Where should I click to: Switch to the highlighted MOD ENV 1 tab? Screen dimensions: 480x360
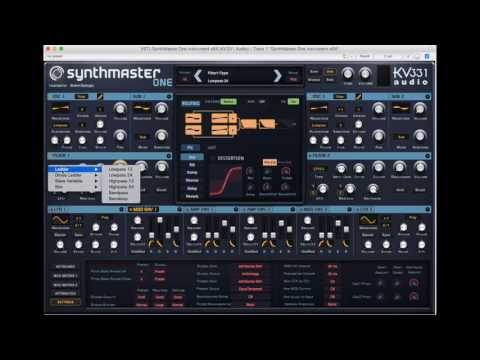point(143,209)
